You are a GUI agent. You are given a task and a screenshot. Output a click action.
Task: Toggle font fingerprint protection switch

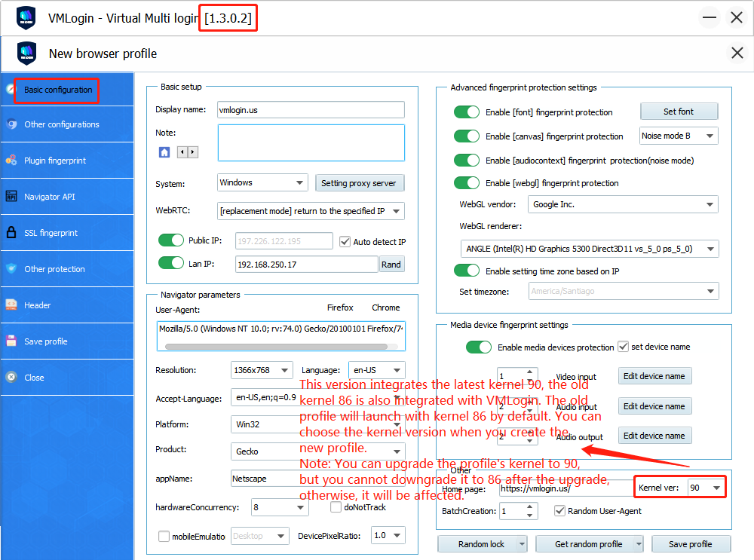tap(467, 112)
